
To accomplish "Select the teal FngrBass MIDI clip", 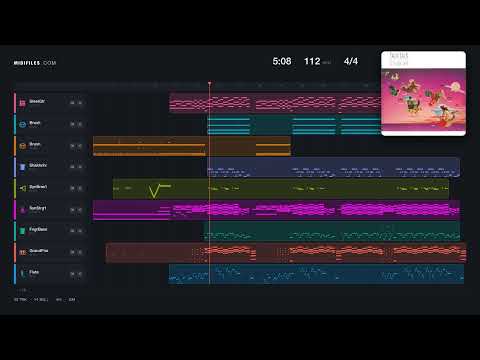I will pos(332,231).
